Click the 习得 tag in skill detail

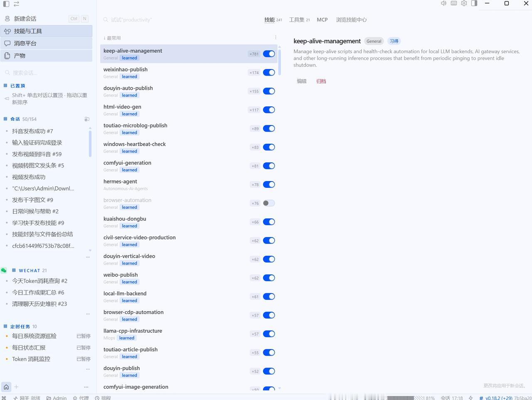click(x=394, y=41)
